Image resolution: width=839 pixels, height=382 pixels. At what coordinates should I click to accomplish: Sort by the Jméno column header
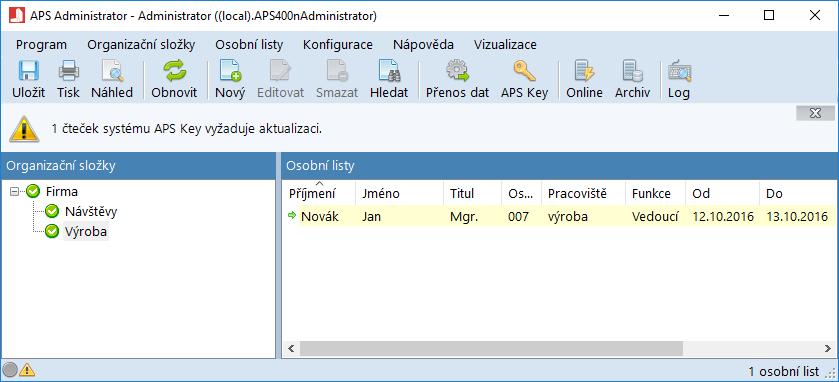click(400, 193)
